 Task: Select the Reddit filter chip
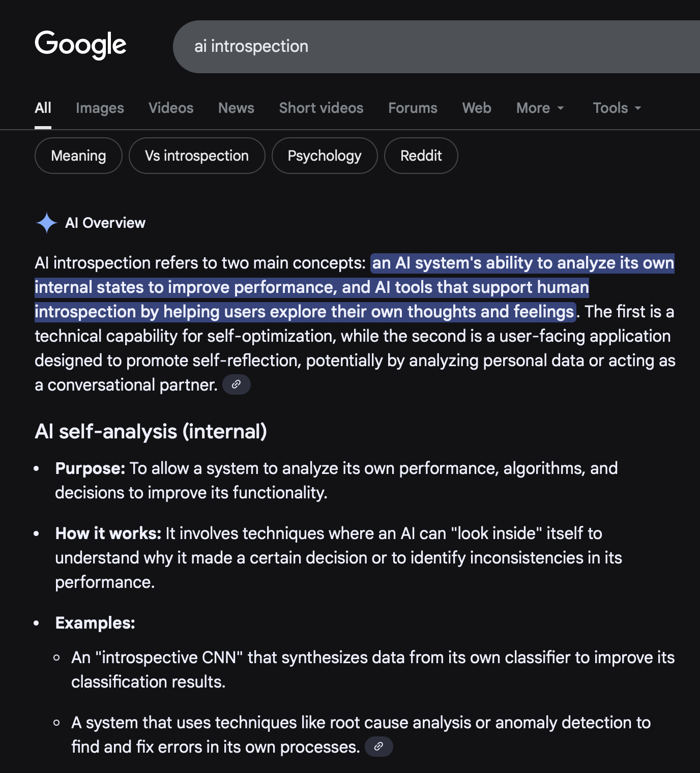[421, 156]
